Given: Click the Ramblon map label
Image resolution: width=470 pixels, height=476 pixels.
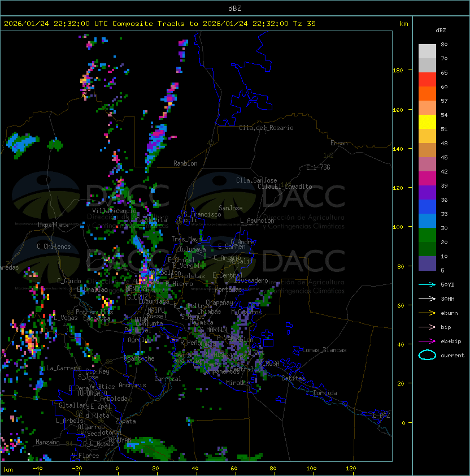Looking at the screenshot, I should (185, 163).
